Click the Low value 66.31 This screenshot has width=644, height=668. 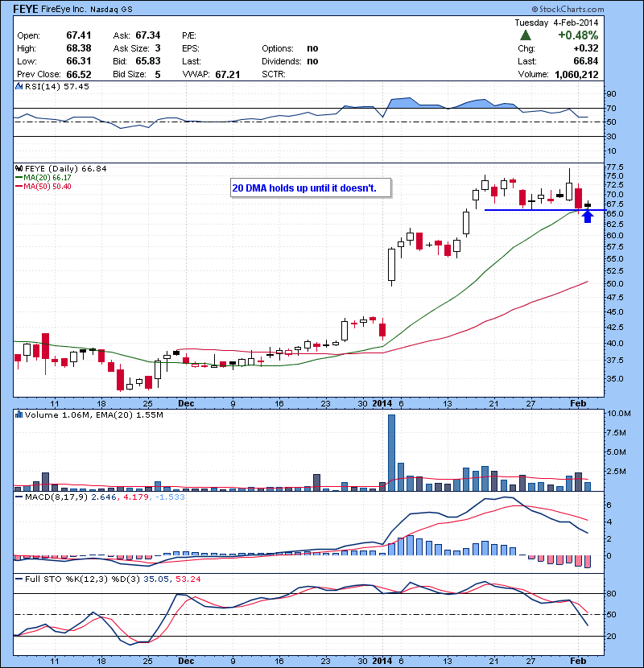click(79, 61)
